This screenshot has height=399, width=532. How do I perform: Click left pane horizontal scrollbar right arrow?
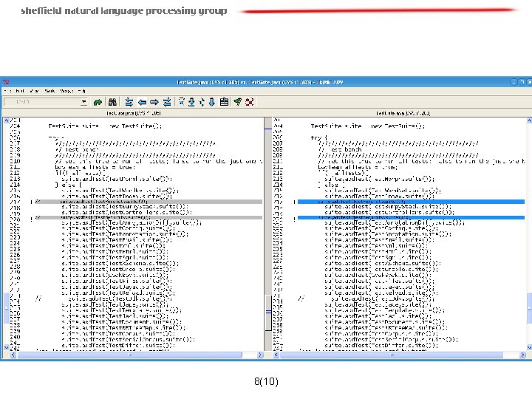[x=260, y=355]
